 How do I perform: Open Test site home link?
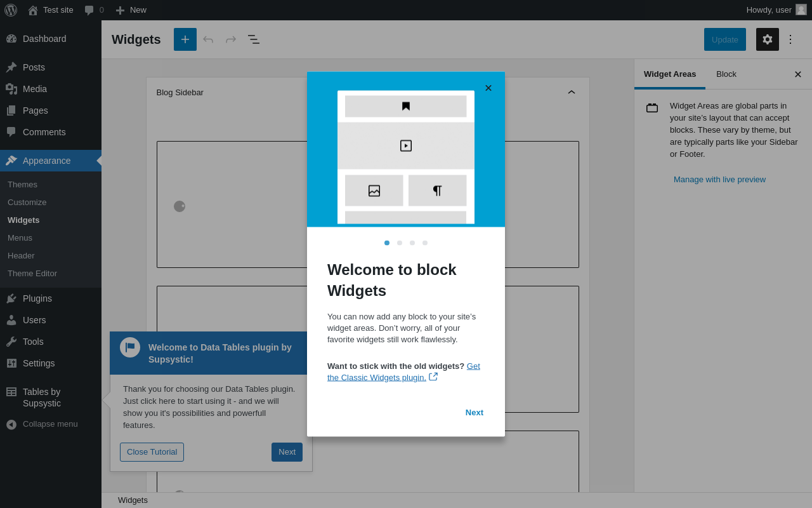tap(51, 10)
